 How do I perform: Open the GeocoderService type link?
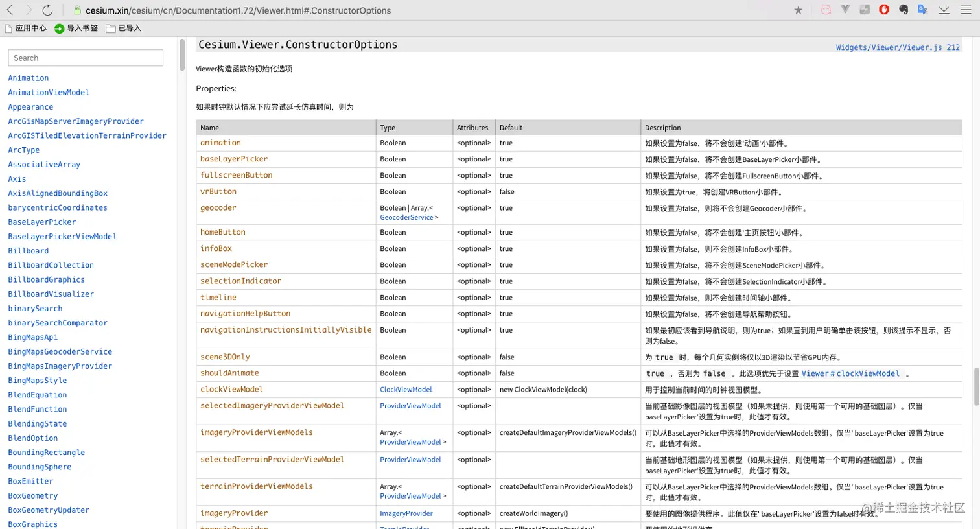tap(406, 217)
